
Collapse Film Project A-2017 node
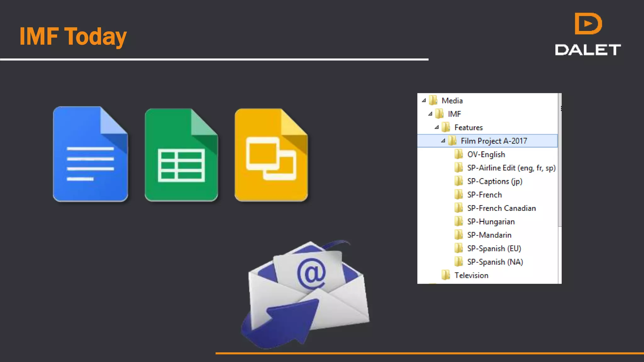click(443, 141)
